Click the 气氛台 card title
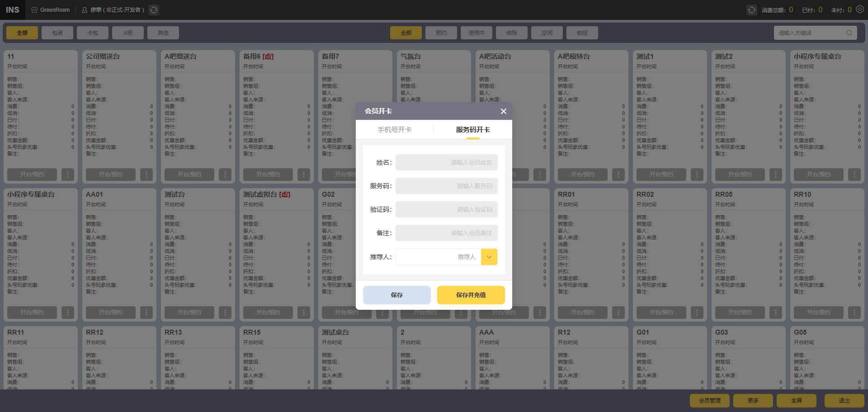 point(410,57)
